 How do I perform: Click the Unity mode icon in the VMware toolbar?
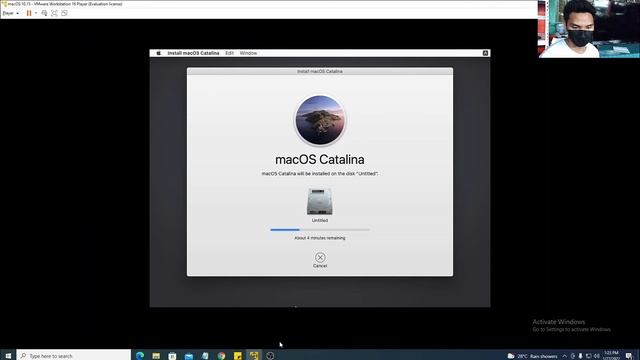point(64,13)
